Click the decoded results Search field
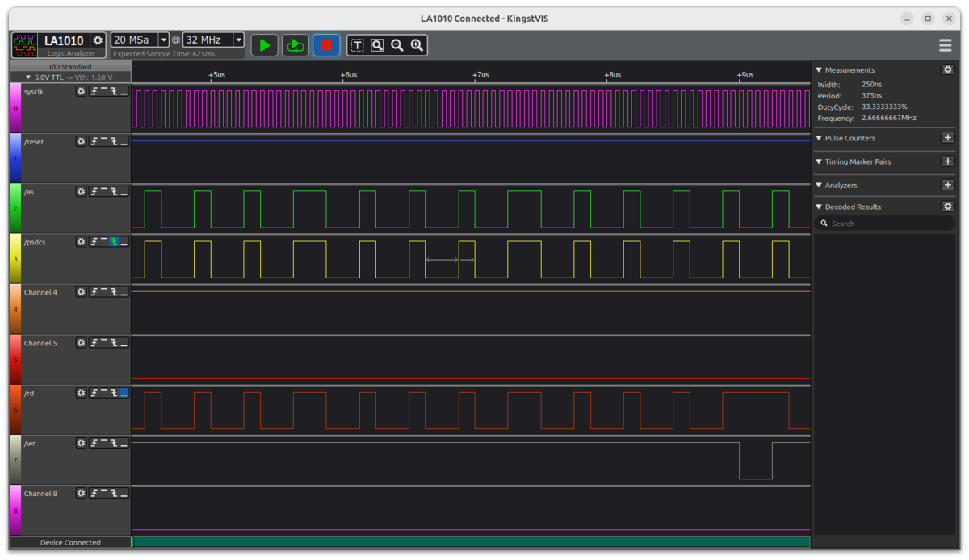This screenshot has width=969, height=560. (x=885, y=224)
